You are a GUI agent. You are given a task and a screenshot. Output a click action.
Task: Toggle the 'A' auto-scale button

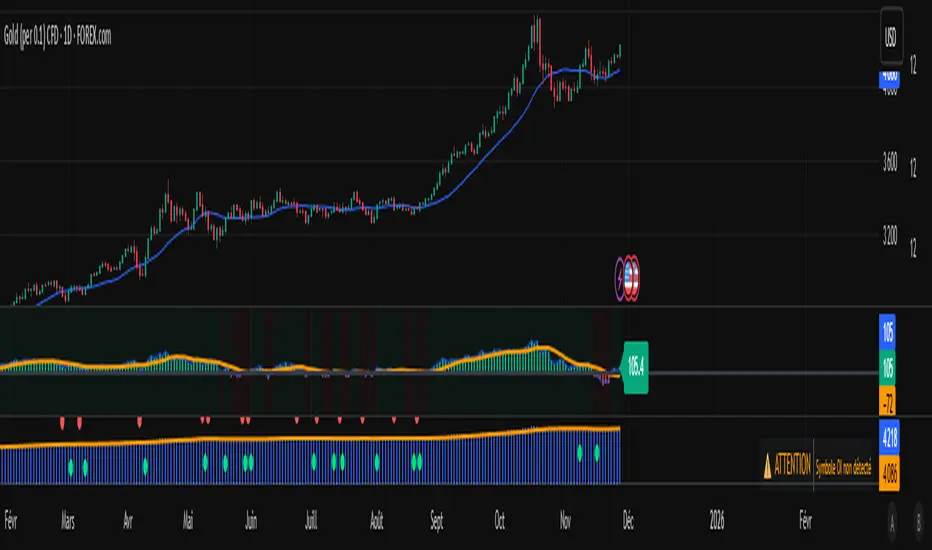click(x=892, y=523)
